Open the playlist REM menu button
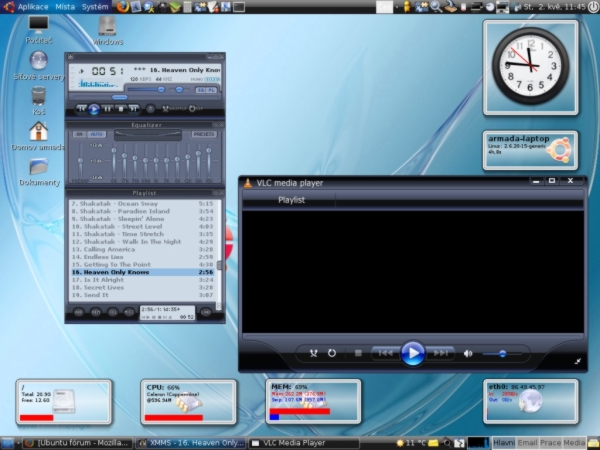 pyautogui.click(x=96, y=312)
